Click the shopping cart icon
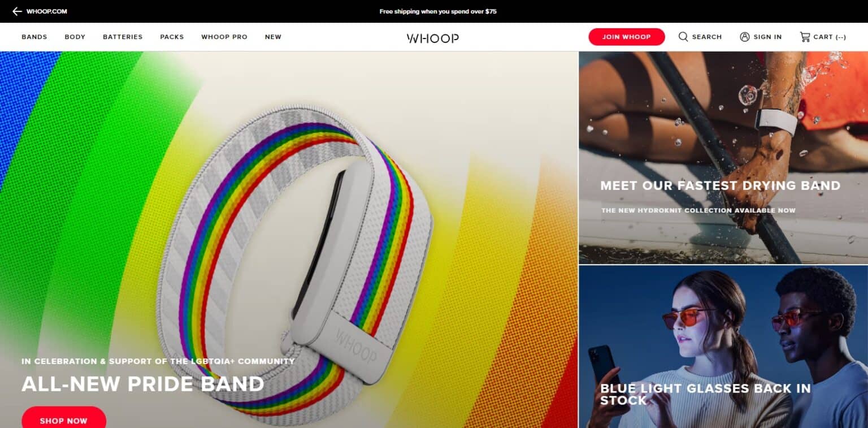The height and width of the screenshot is (428, 868). (805, 37)
